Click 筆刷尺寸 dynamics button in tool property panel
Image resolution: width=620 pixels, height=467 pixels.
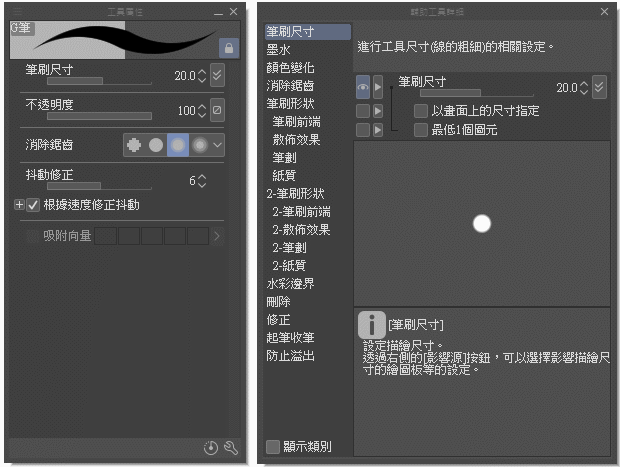point(217,75)
